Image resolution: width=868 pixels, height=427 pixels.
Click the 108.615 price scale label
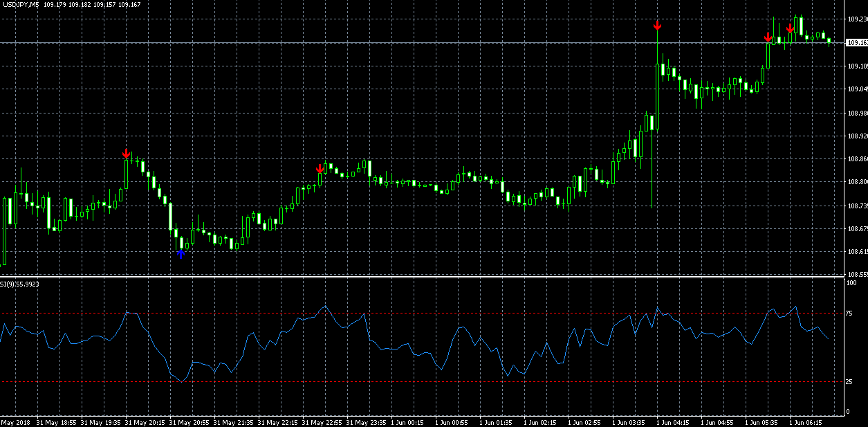click(858, 253)
